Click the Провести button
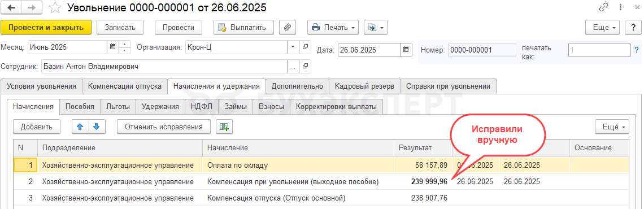 tap(179, 28)
